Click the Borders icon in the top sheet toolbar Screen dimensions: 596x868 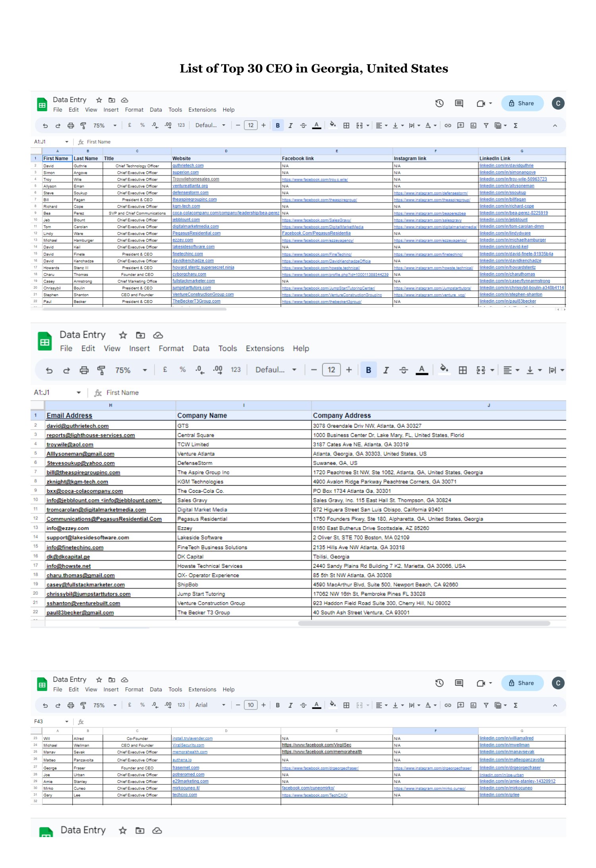coord(346,125)
